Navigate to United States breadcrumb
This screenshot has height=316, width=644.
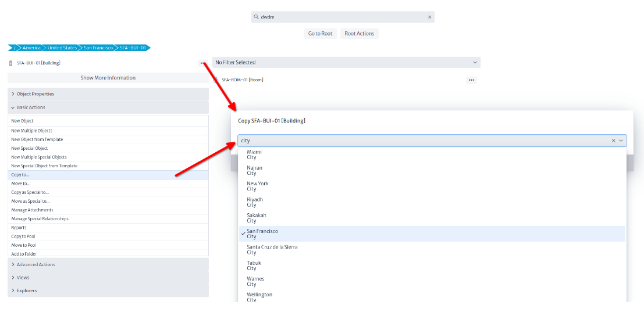[x=62, y=48]
